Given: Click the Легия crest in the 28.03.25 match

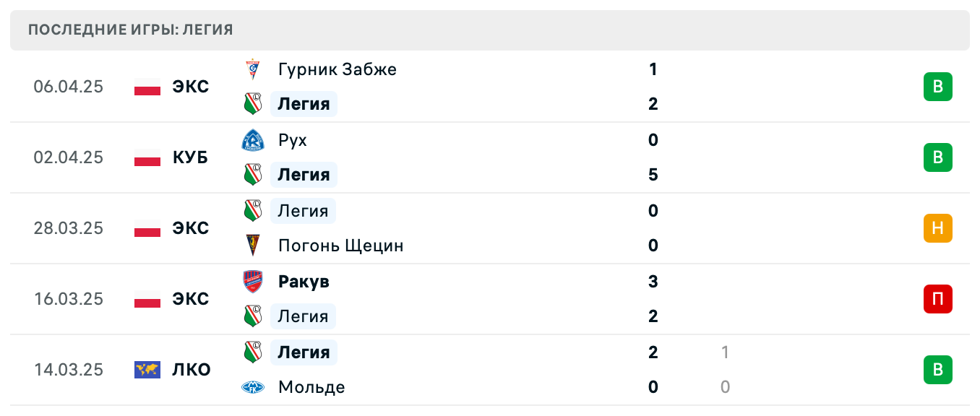Looking at the screenshot, I should click(x=252, y=211).
